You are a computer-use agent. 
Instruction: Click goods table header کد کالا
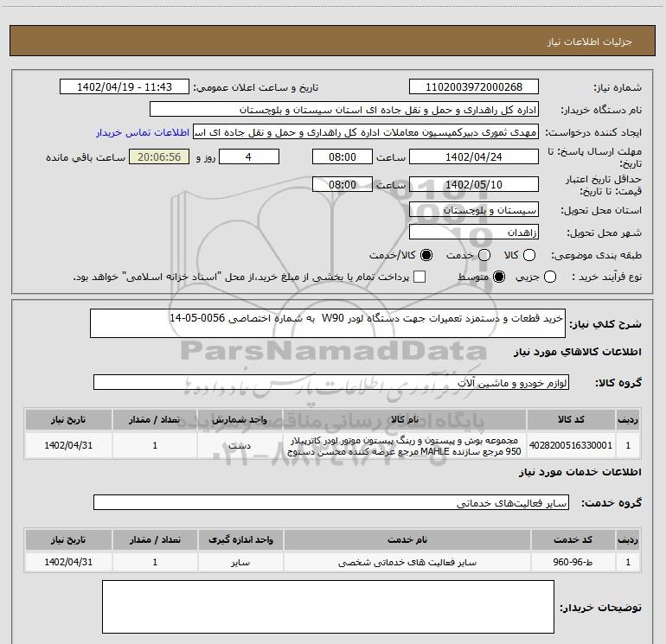571,420
